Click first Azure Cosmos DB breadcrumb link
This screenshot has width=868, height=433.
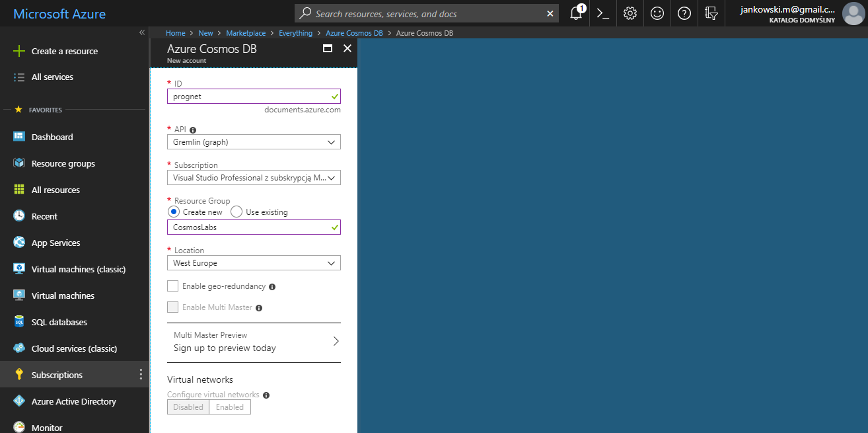(x=354, y=33)
